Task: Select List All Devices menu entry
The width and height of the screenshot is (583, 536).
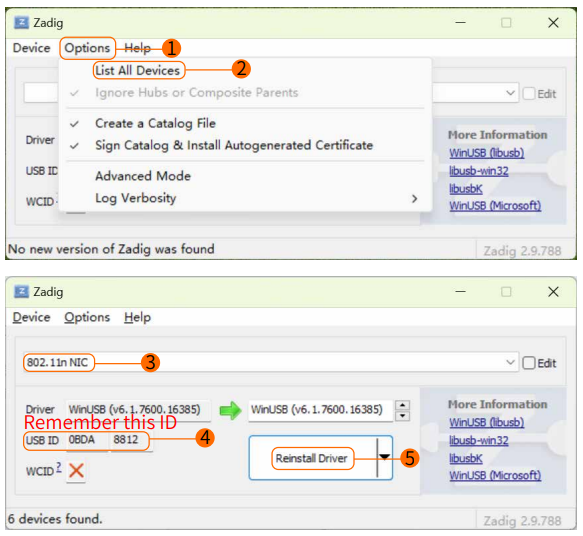Action: (x=138, y=70)
